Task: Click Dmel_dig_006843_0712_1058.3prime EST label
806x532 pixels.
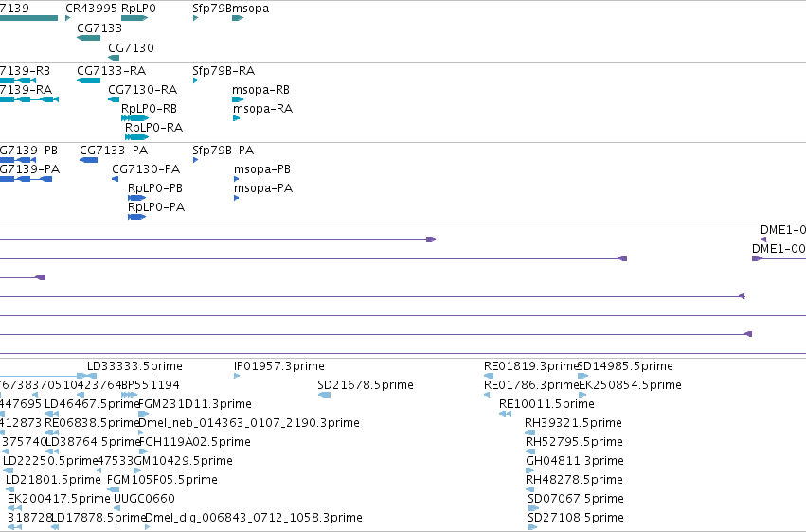Action: [x=254, y=518]
